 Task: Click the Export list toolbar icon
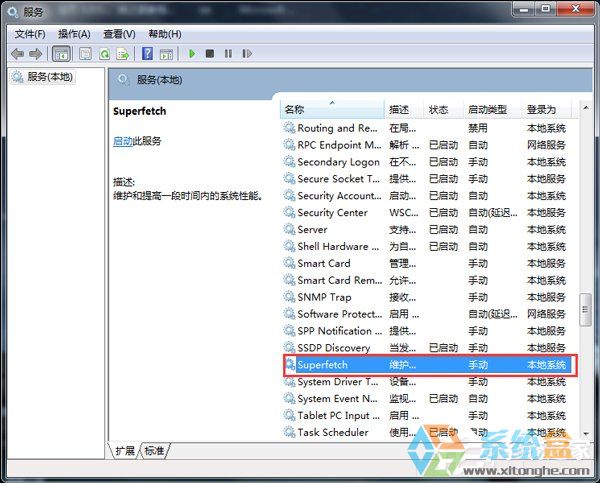coord(123,54)
